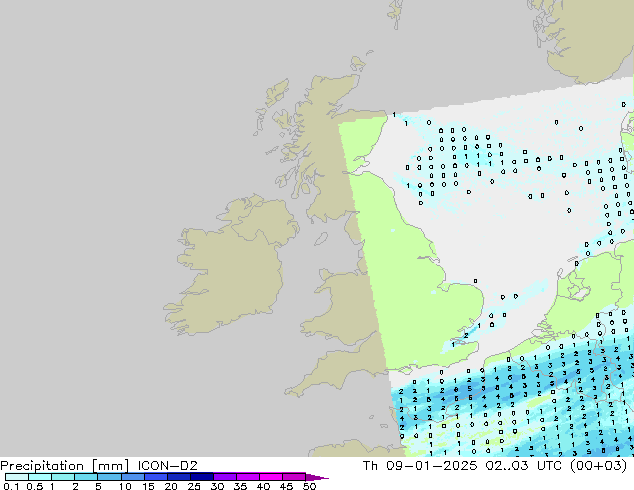
Task: Click the '(00+03)' forecast offset text
Action: click(598, 465)
